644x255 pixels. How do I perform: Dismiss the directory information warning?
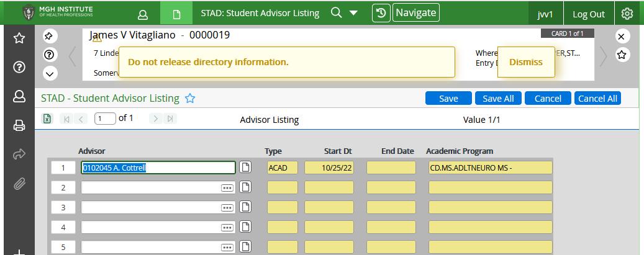(x=525, y=62)
